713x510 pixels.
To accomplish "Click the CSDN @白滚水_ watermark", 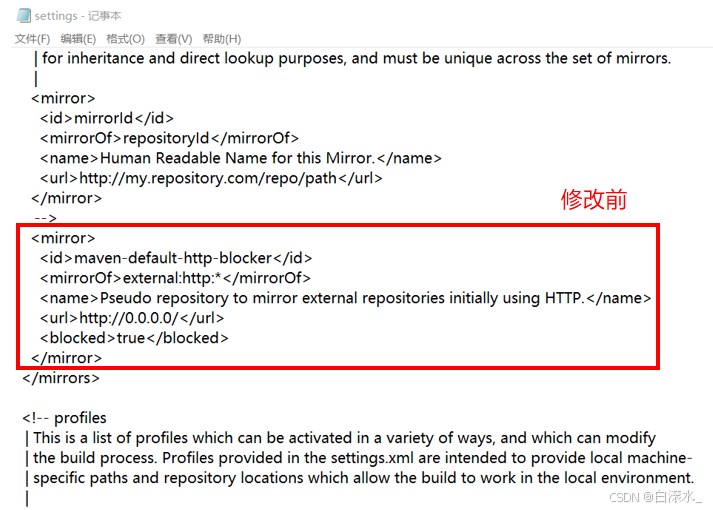I will 658,495.
